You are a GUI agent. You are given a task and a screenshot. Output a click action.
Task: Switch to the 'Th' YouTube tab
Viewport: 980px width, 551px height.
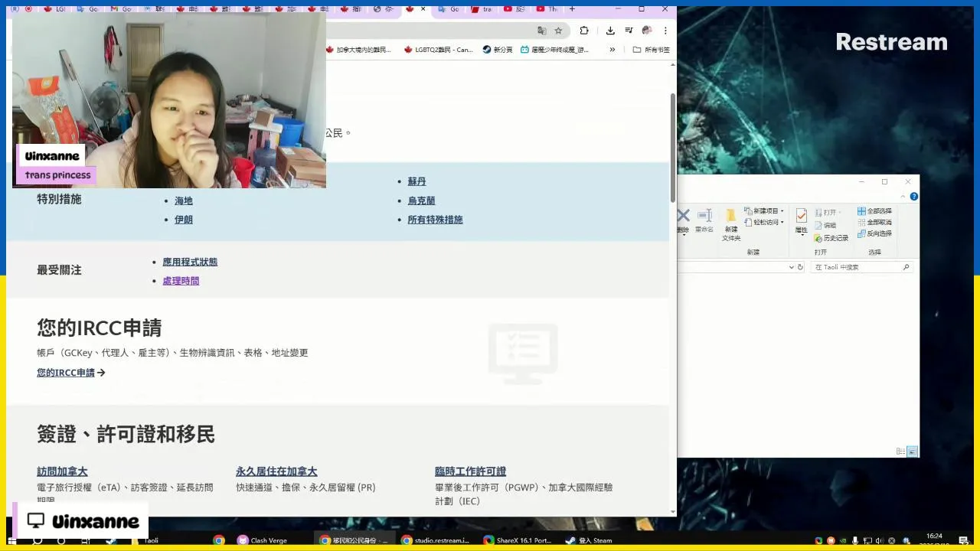tap(547, 9)
